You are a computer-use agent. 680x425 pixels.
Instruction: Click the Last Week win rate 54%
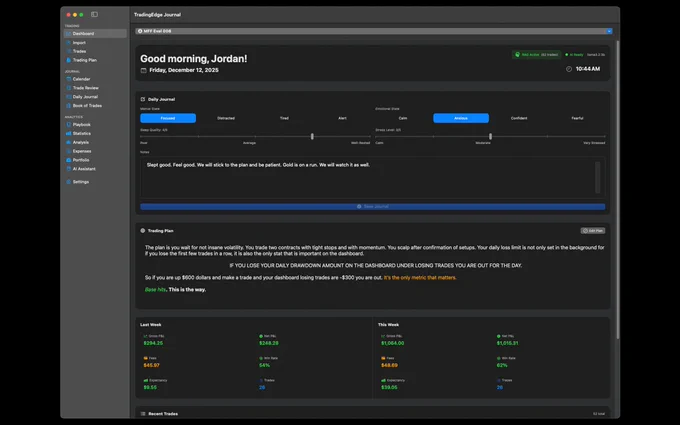265,365
